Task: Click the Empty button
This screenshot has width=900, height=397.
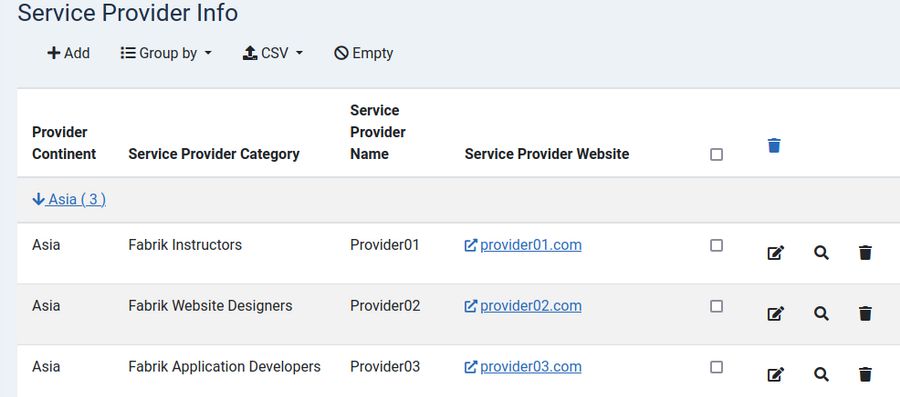Action: (363, 53)
